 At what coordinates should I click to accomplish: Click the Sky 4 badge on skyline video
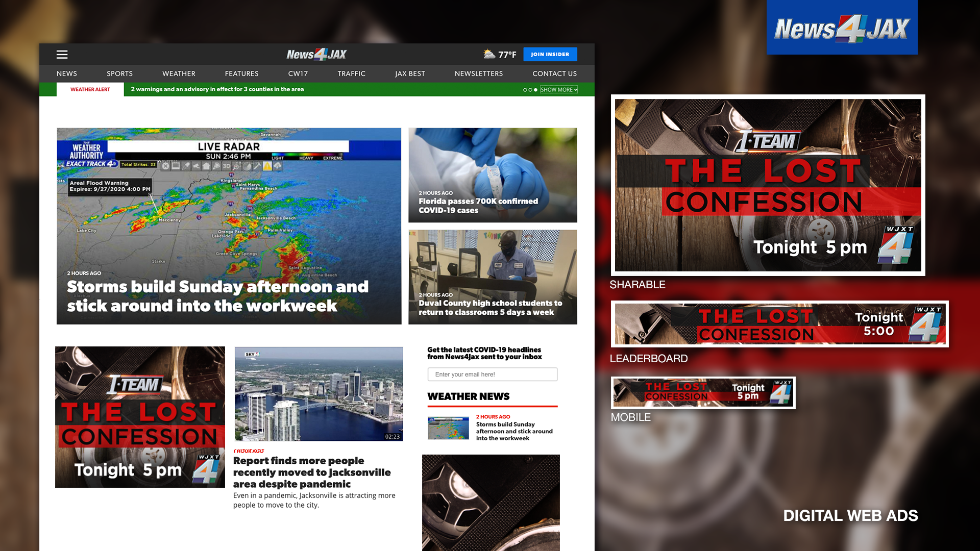[x=252, y=354]
